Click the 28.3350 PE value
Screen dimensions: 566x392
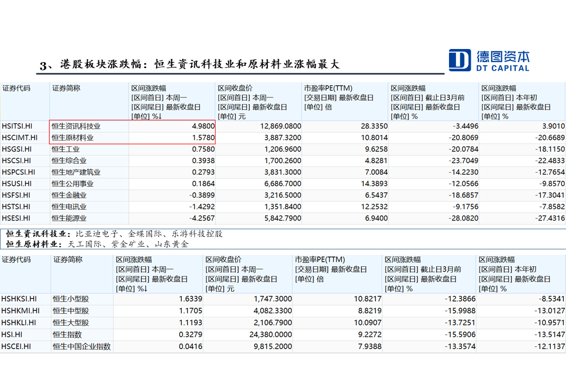(x=374, y=126)
